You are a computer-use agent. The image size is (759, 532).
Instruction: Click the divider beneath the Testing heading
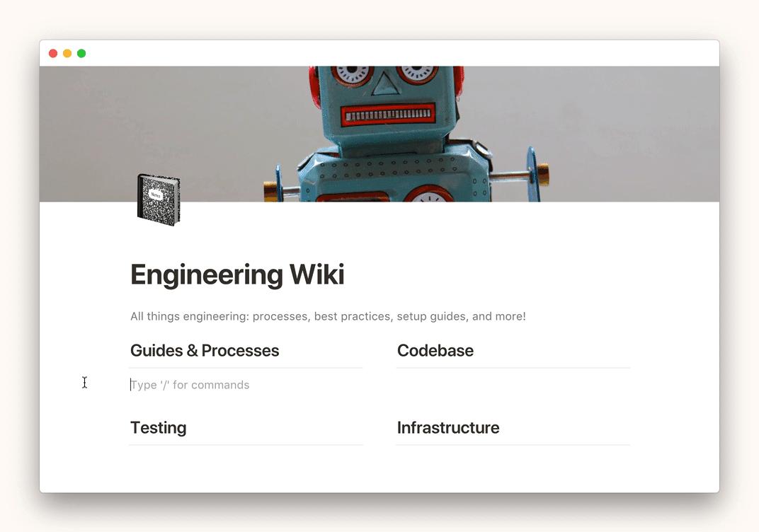click(x=246, y=444)
